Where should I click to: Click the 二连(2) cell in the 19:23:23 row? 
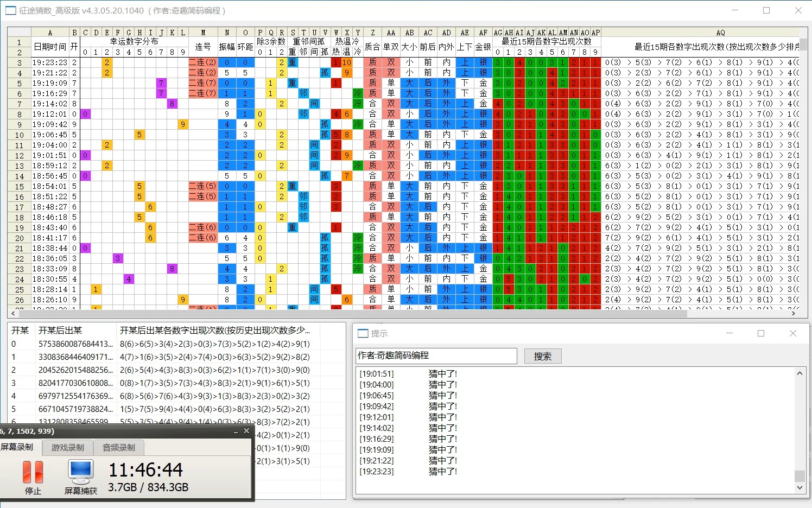click(x=203, y=62)
